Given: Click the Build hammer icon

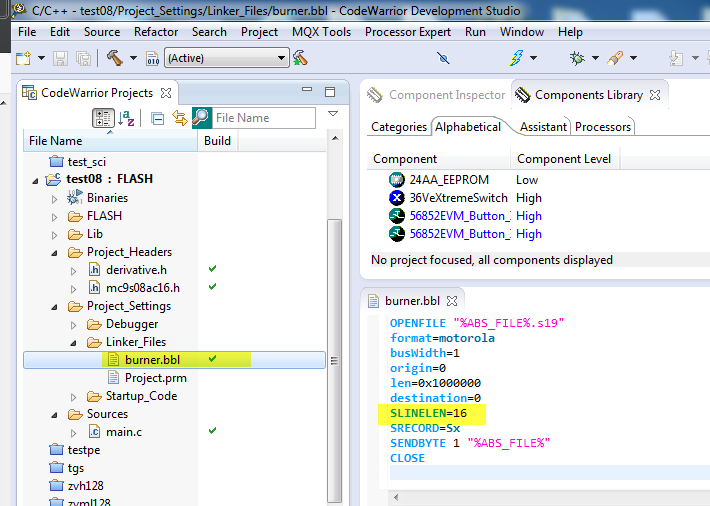Looking at the screenshot, I should click(x=115, y=58).
